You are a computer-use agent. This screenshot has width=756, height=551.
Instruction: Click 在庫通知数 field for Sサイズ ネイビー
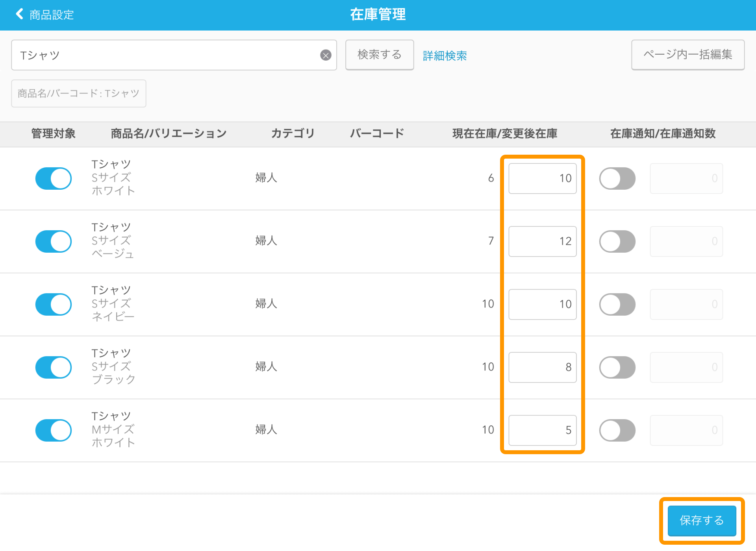686,304
